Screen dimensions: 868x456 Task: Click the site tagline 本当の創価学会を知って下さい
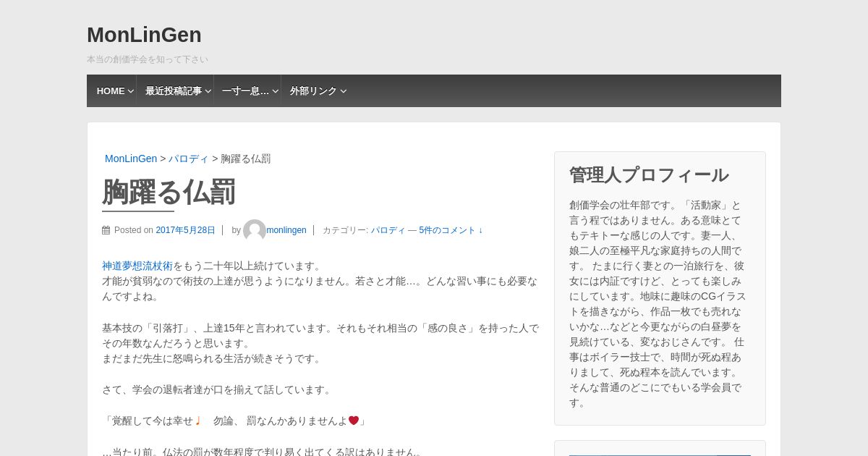(x=147, y=59)
